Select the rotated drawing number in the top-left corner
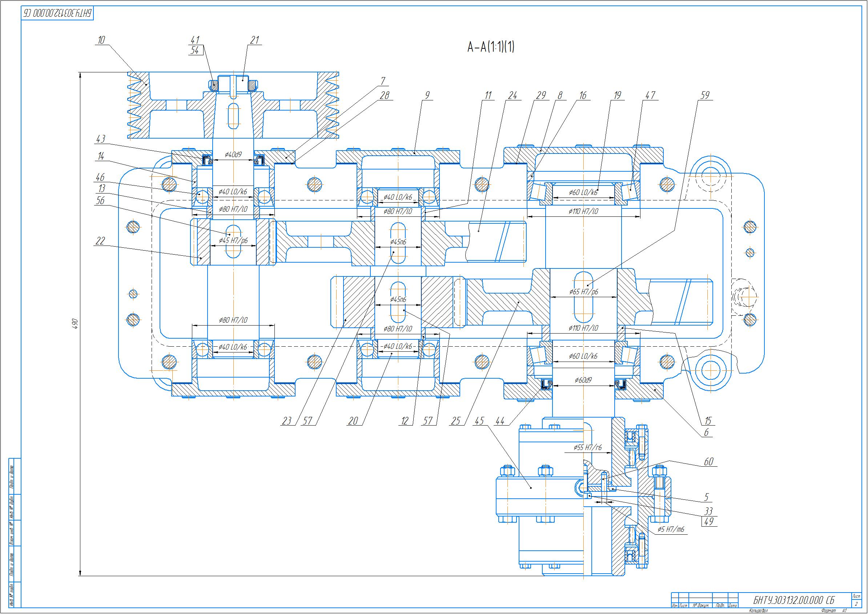Image resolution: width=868 pixels, height=614 pixels. pos(57,13)
